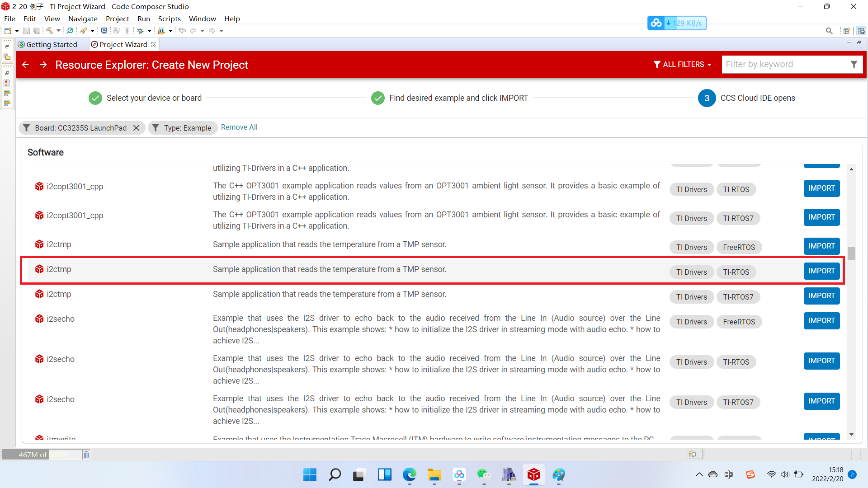Import the highlighted i2ctmp TI-RTOS example

(821, 271)
